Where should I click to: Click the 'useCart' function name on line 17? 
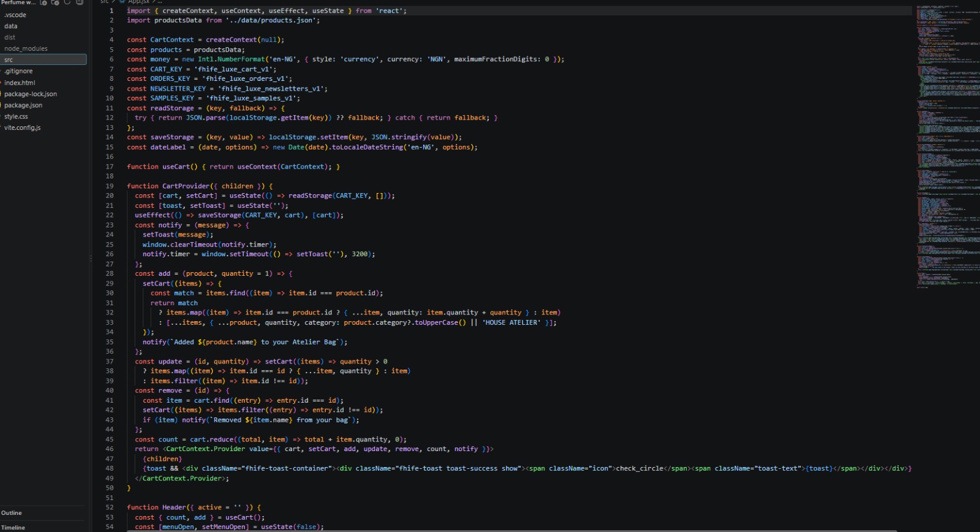176,167
